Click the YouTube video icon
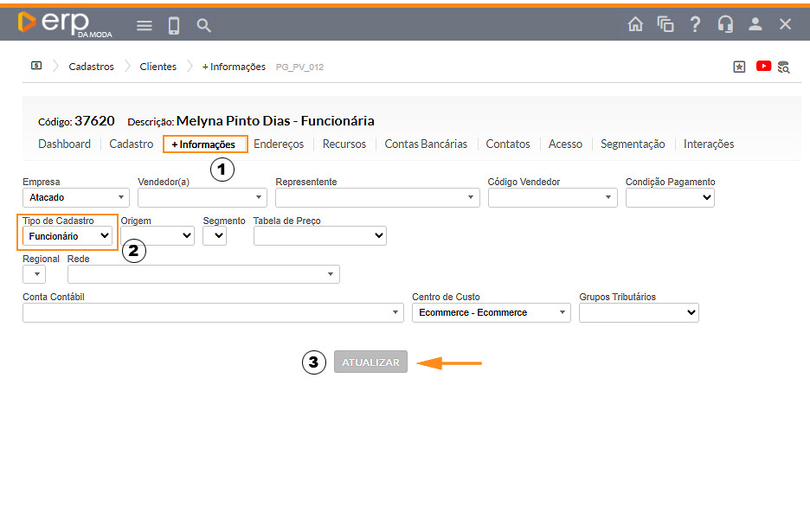The height and width of the screenshot is (532, 810). pyautogui.click(x=763, y=66)
